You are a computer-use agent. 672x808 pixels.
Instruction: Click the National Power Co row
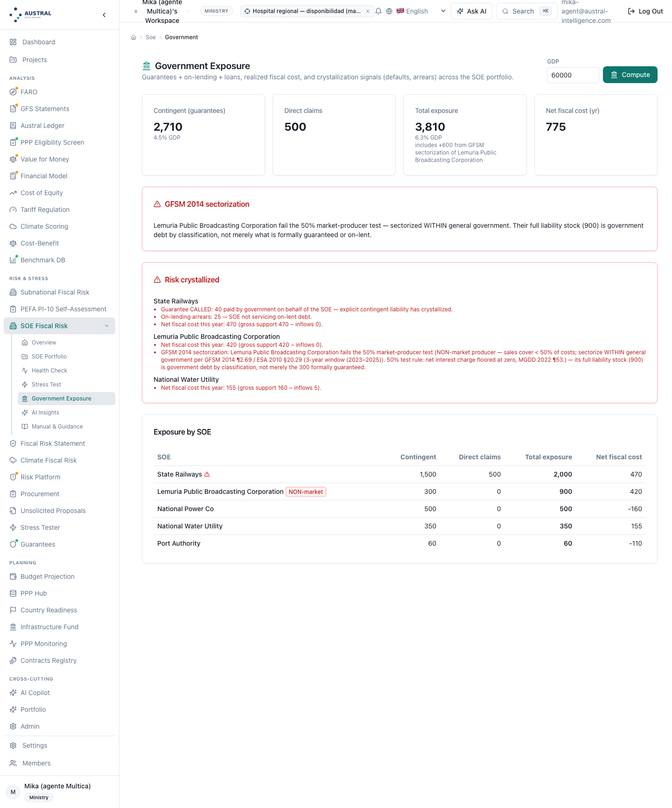pyautogui.click(x=399, y=509)
